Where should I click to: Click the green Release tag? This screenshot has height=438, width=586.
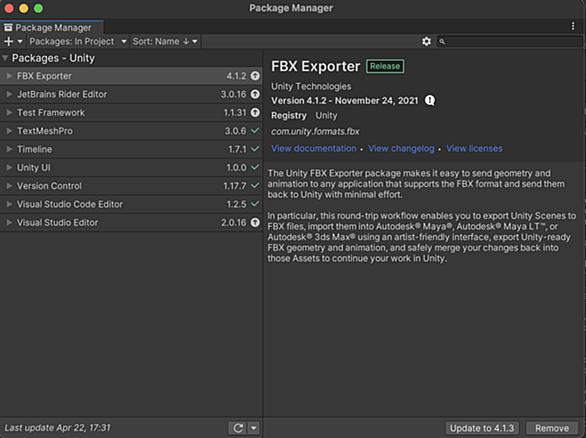click(385, 67)
